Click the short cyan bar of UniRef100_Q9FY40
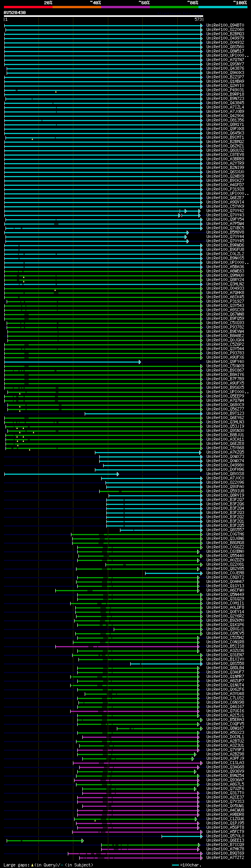251x868 pixels. [73, 361]
